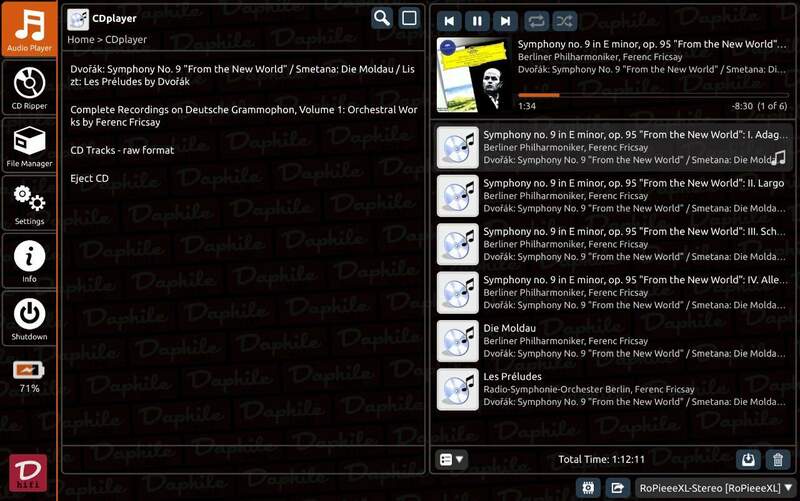
Task: Toggle repeat mode
Action: (x=536, y=21)
